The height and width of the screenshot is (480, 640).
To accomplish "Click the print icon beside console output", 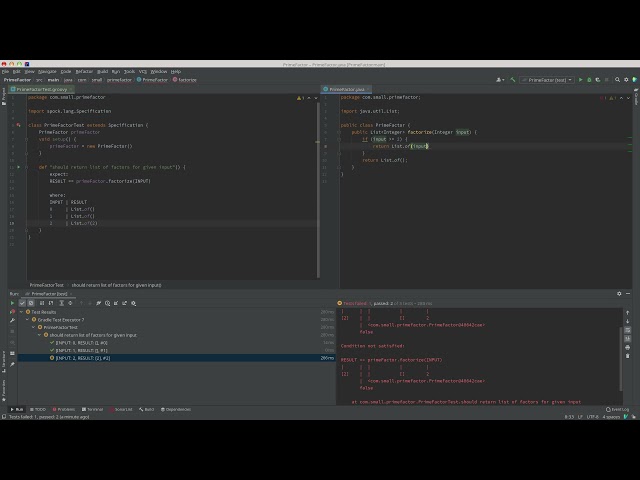I will point(627,347).
